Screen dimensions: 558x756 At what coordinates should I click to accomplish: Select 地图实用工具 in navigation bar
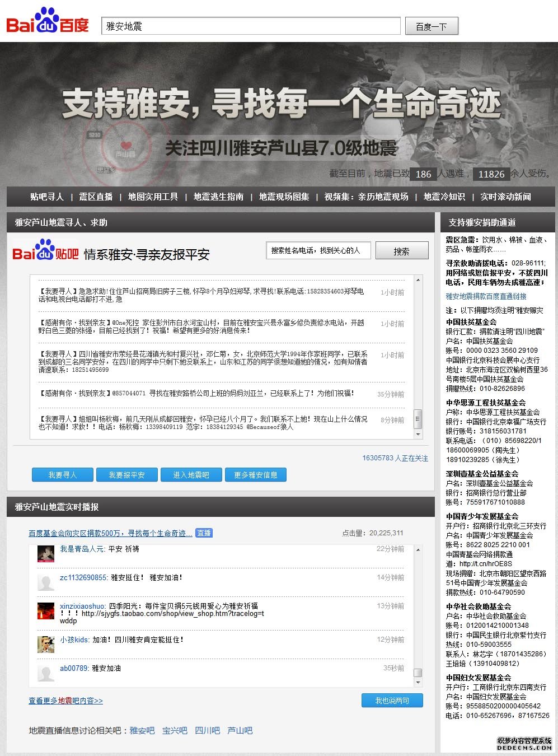point(153,197)
